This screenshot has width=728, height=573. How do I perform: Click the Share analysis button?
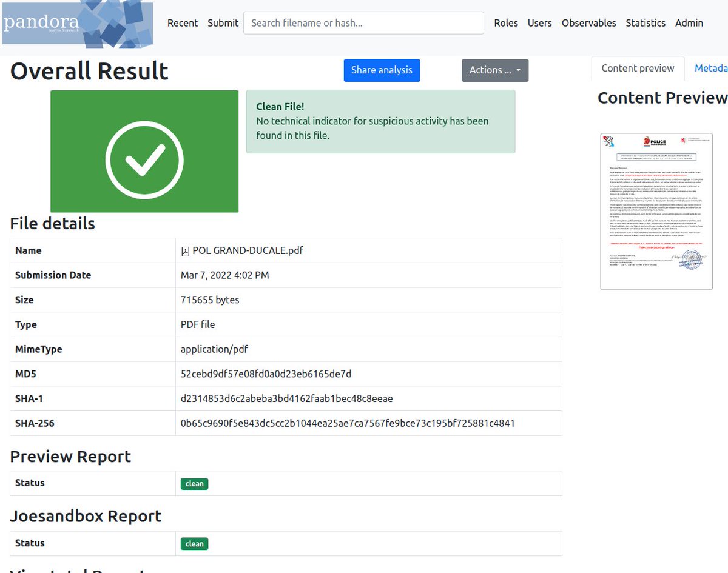382,70
